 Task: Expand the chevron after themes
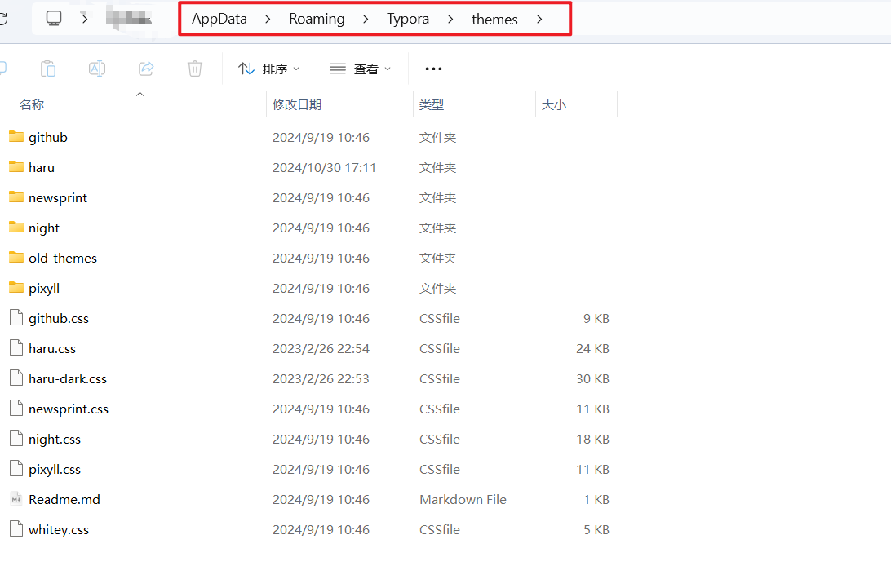tap(539, 20)
